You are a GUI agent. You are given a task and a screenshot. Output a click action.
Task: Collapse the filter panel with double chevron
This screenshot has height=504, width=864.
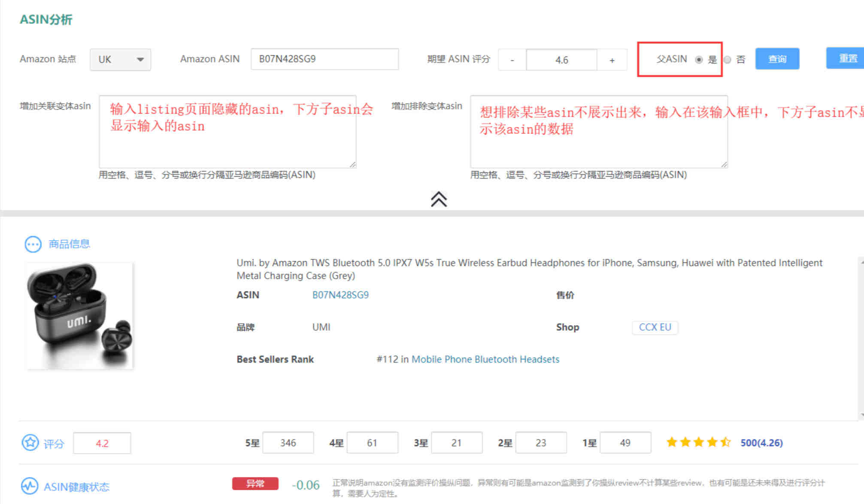coord(439,199)
